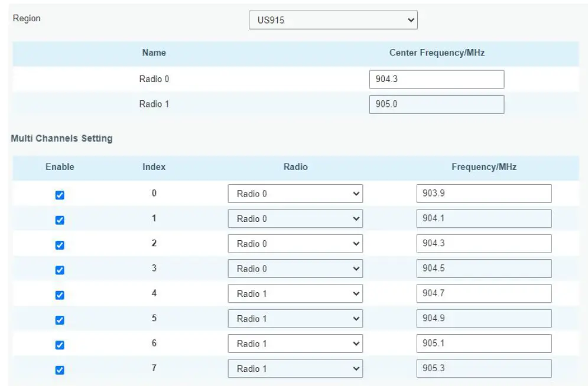Edit the 904.1 frequency field

tap(484, 218)
